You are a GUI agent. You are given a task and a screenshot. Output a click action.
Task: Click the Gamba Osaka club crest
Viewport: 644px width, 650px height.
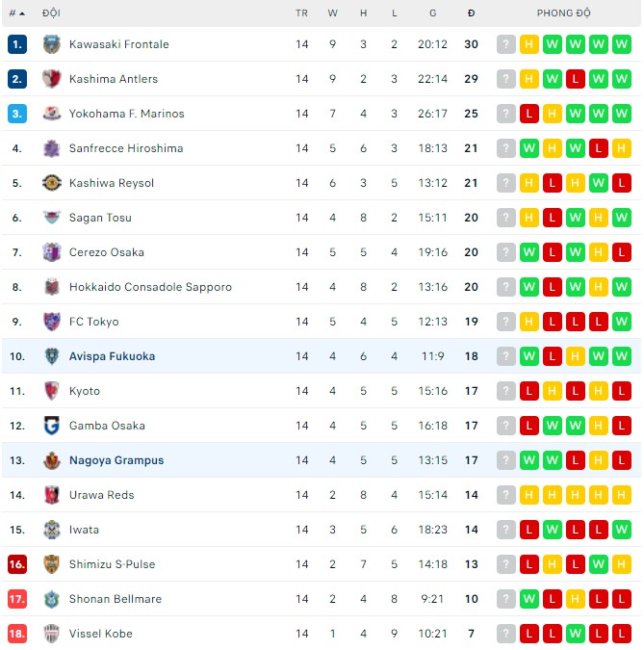[x=51, y=426]
